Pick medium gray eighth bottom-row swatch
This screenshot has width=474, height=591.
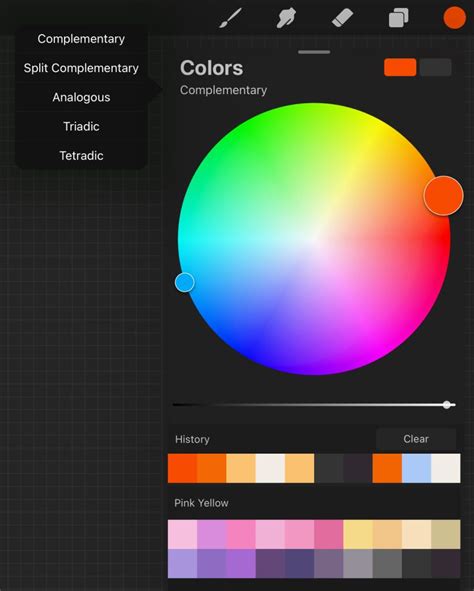point(387,564)
